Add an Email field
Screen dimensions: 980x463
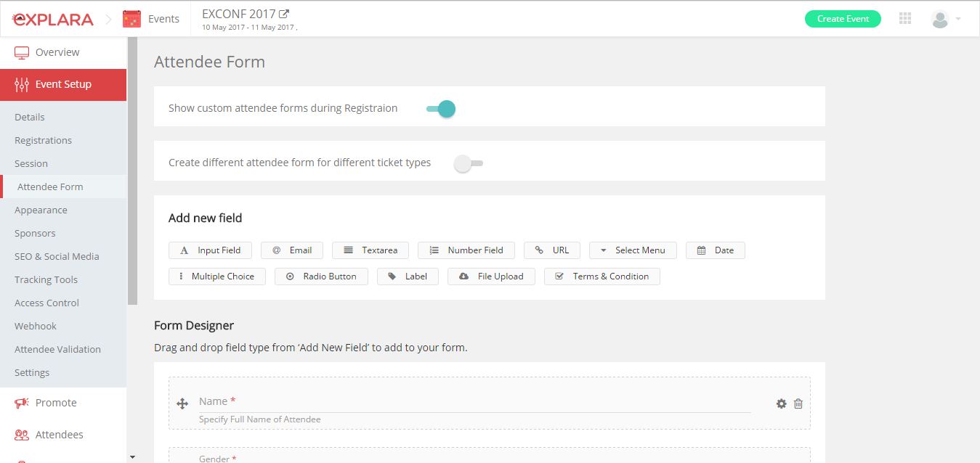tap(291, 250)
